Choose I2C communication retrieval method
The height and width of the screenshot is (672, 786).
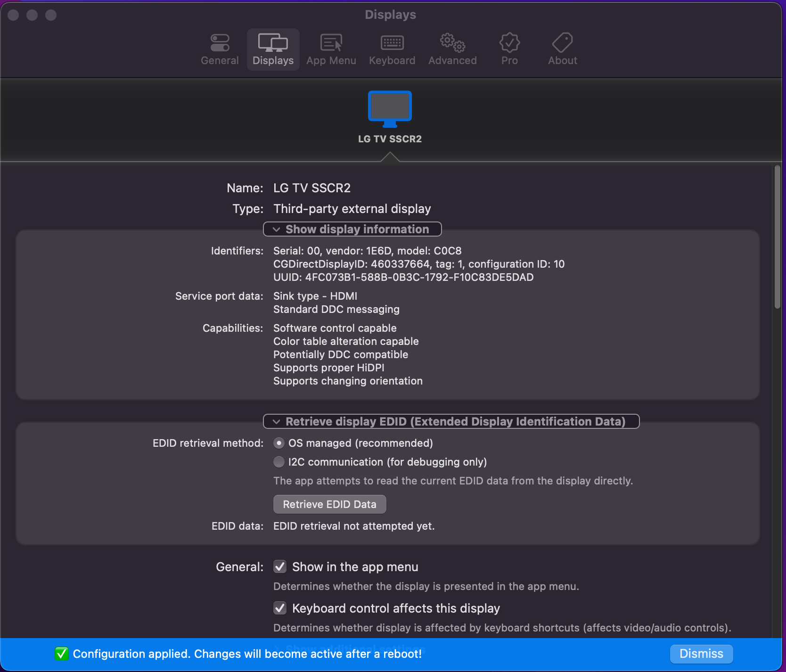coord(279,462)
